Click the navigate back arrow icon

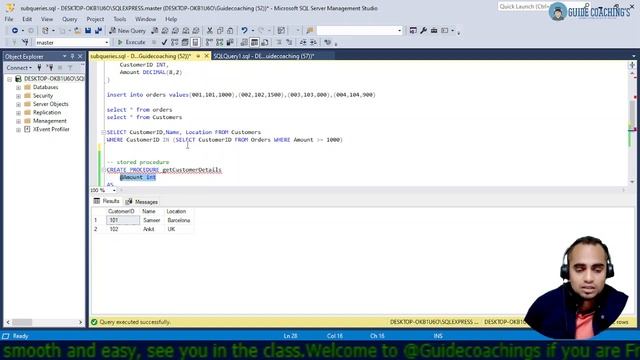(15, 31)
